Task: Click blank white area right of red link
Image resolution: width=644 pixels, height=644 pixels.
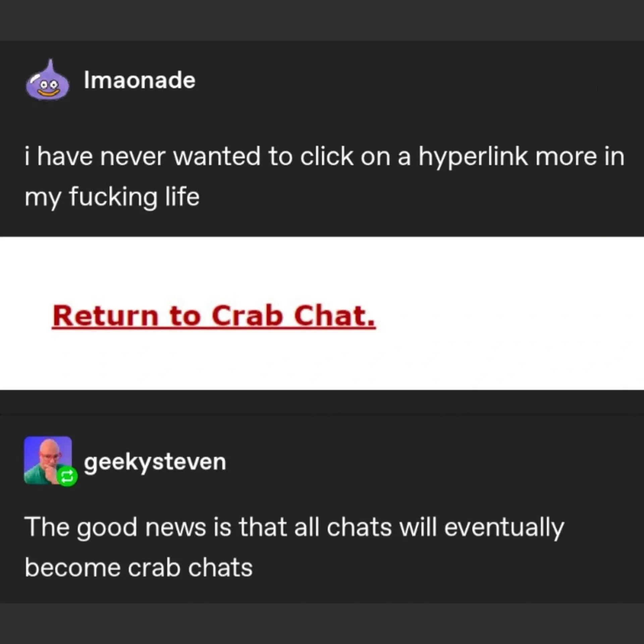Action: tap(503, 315)
